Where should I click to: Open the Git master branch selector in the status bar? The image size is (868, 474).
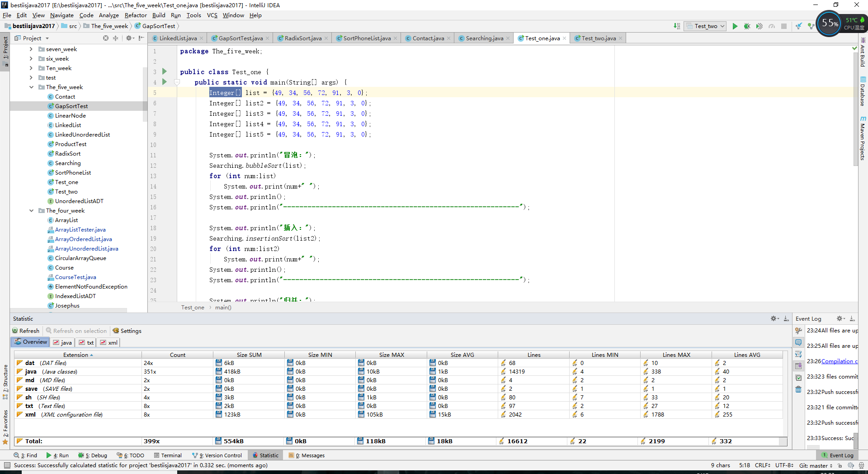[x=816, y=465]
